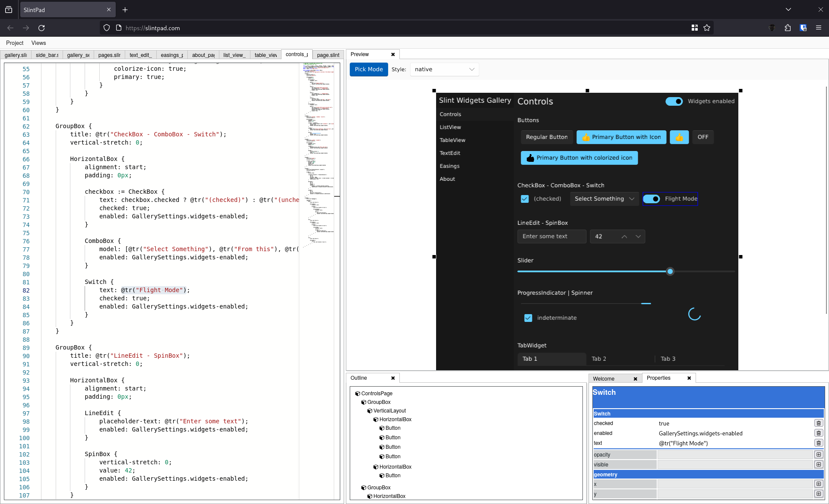This screenshot has height=504, width=829.
Task: Close the Outline panel with its X icon
Action: [x=393, y=378]
